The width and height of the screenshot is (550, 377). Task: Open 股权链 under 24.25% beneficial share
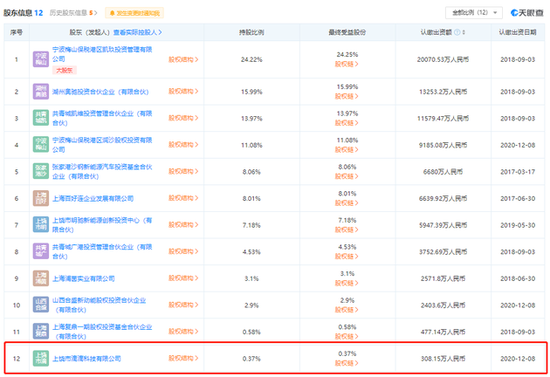[347, 64]
